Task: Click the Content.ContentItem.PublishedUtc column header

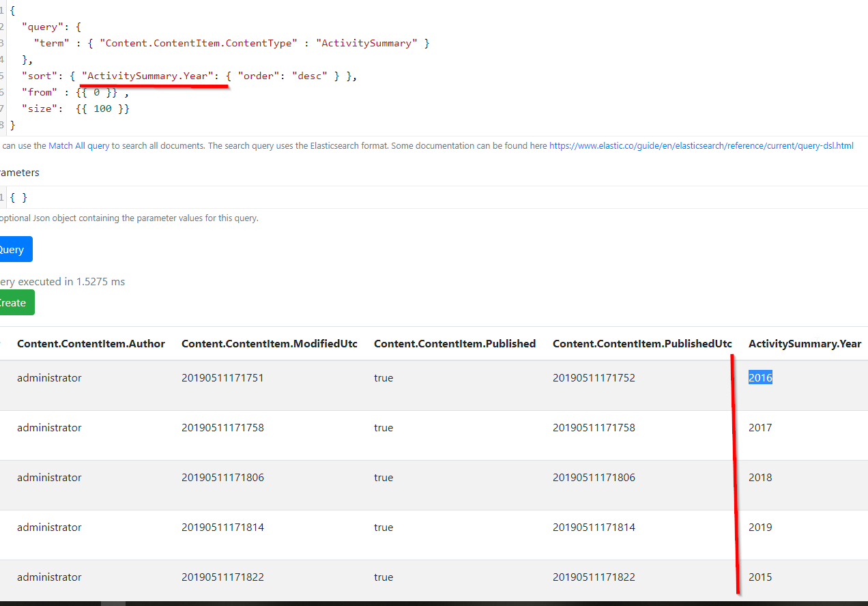Action: [641, 343]
